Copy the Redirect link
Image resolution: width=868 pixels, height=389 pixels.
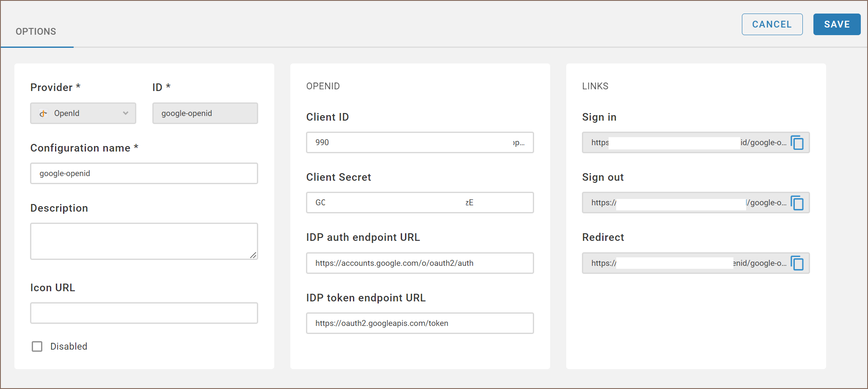click(797, 263)
